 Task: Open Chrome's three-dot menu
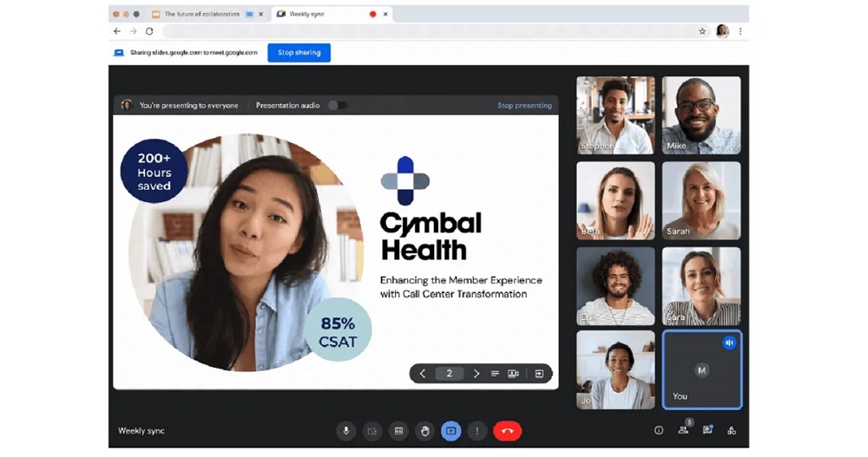point(740,31)
